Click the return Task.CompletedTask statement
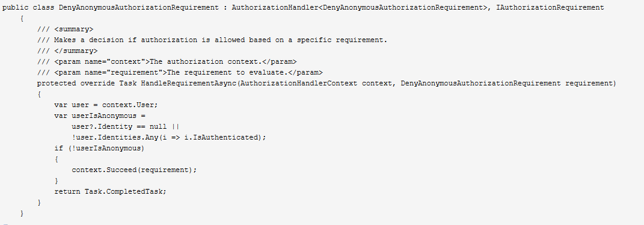644x225 pixels. coord(111,191)
